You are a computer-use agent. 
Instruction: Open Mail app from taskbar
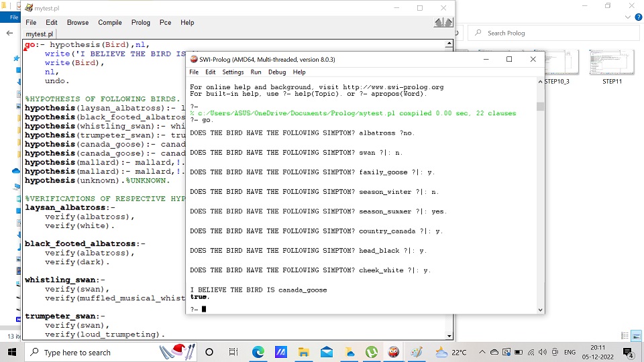(327, 352)
